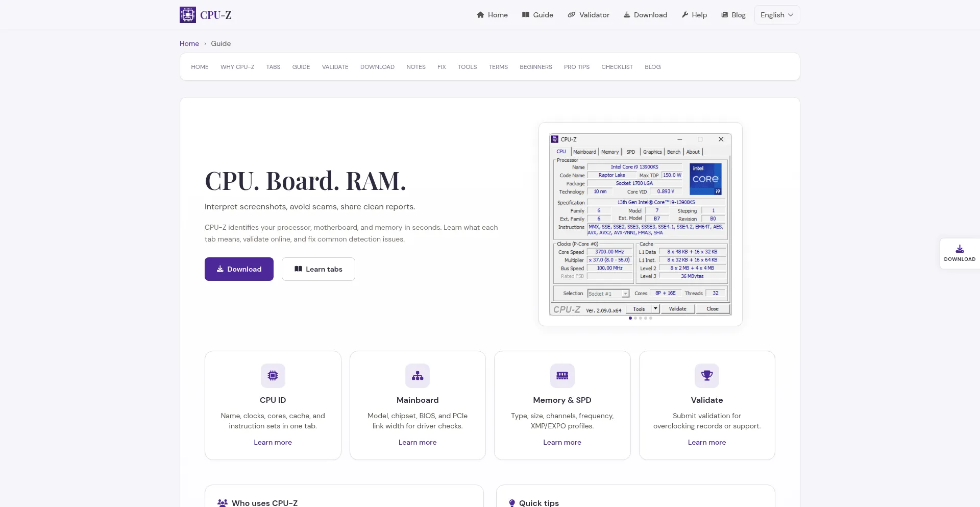
Task: Select TOOLS in the section menu
Action: click(467, 67)
